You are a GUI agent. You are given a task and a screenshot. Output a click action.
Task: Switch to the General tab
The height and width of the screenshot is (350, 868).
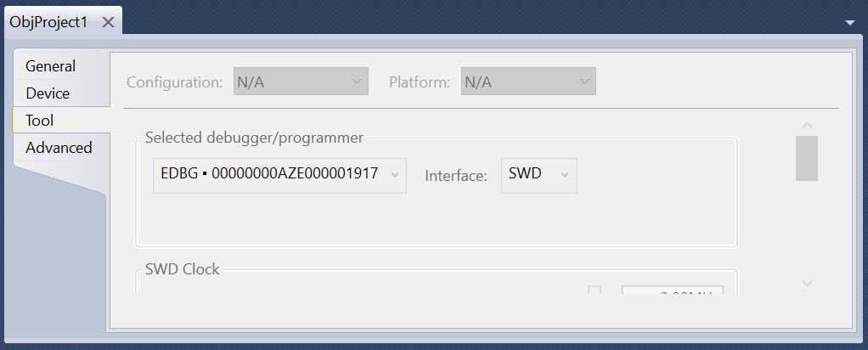coord(51,66)
